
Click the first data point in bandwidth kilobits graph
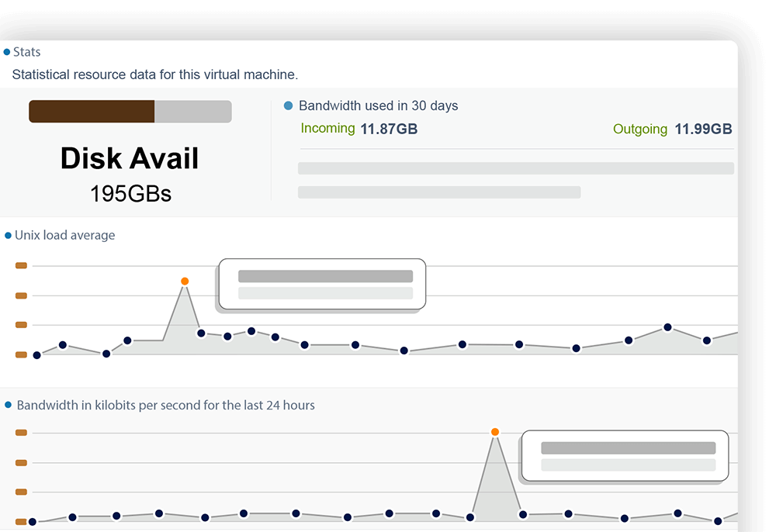pos(32,522)
